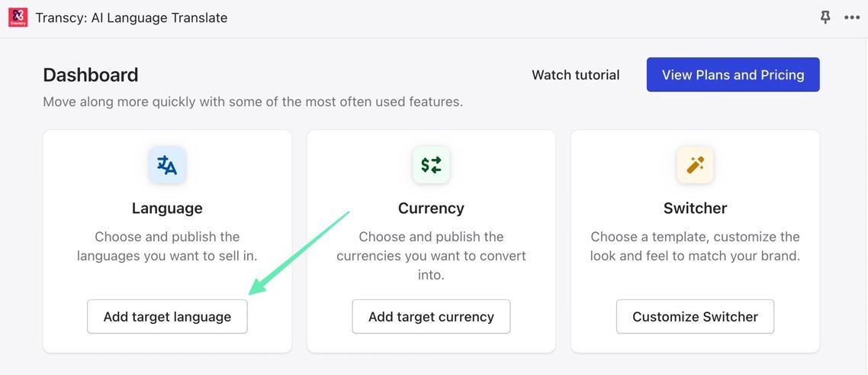Viewport: 868px width, 375px height.
Task: Click the Currency card description text
Action: click(431, 255)
